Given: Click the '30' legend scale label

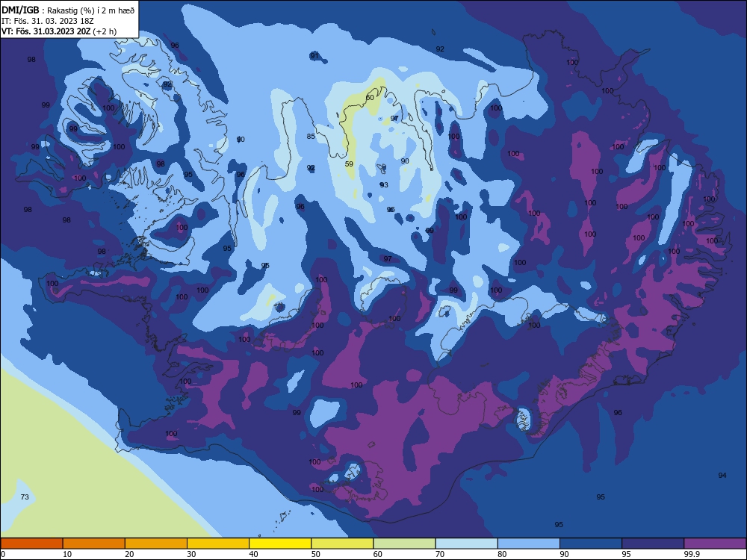Looking at the screenshot, I should coord(191,554).
